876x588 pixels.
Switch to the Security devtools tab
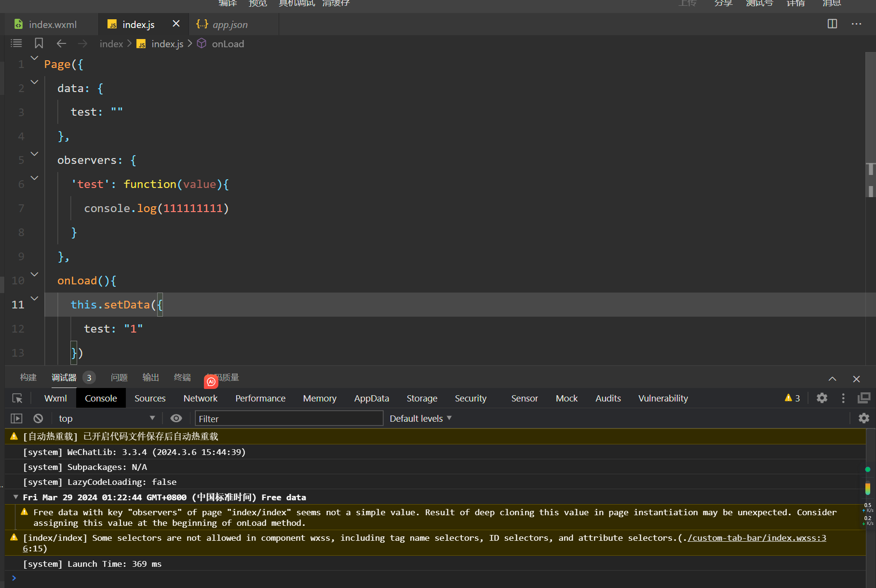pyautogui.click(x=471, y=398)
